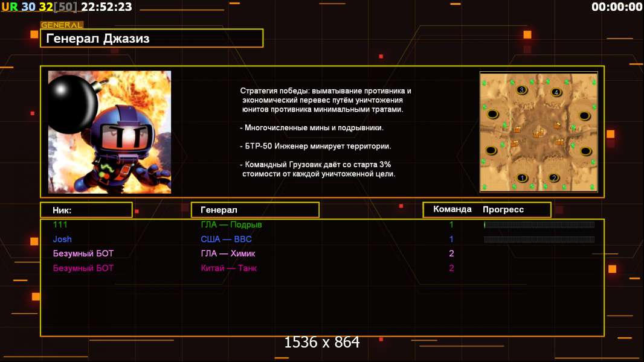Click the Прогресс column label
The image size is (644, 362).
tap(503, 209)
